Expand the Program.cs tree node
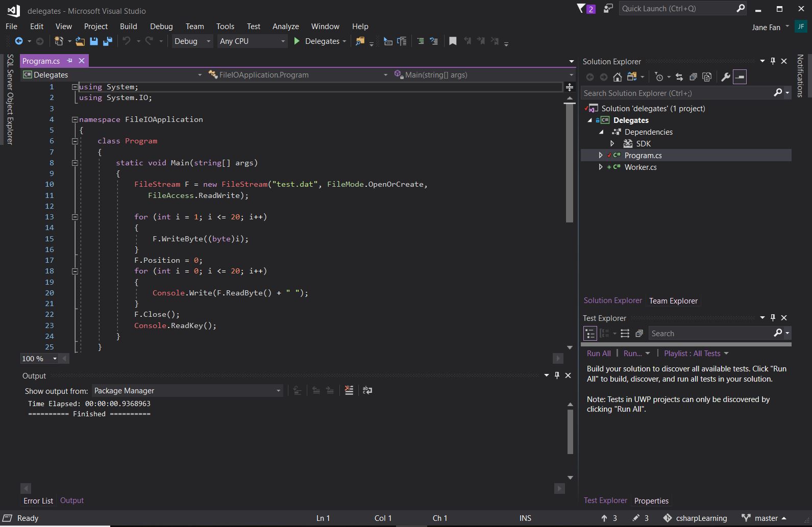Image resolution: width=812 pixels, height=527 pixels. (601, 155)
